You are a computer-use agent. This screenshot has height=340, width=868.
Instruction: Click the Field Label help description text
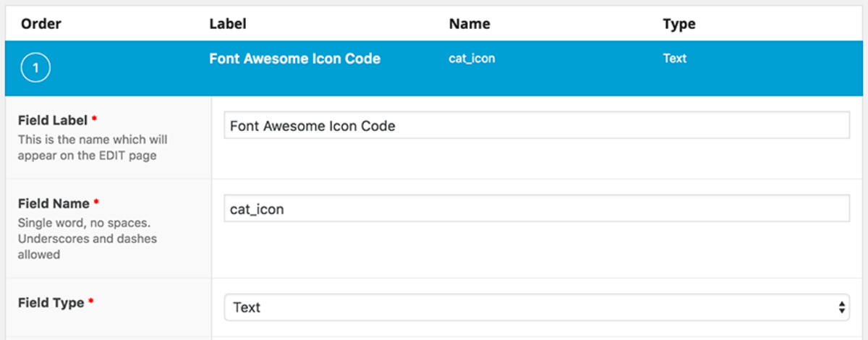(x=93, y=147)
